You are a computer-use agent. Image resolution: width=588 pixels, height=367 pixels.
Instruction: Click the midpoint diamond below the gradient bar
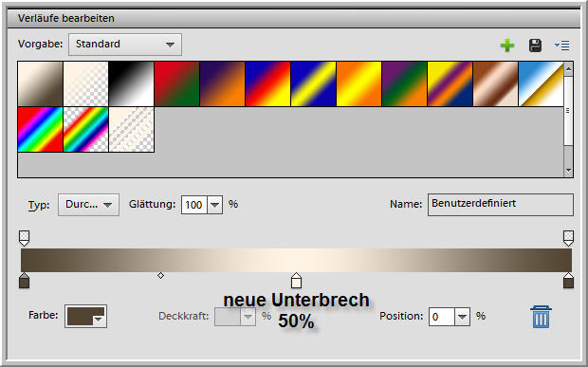[x=160, y=276]
